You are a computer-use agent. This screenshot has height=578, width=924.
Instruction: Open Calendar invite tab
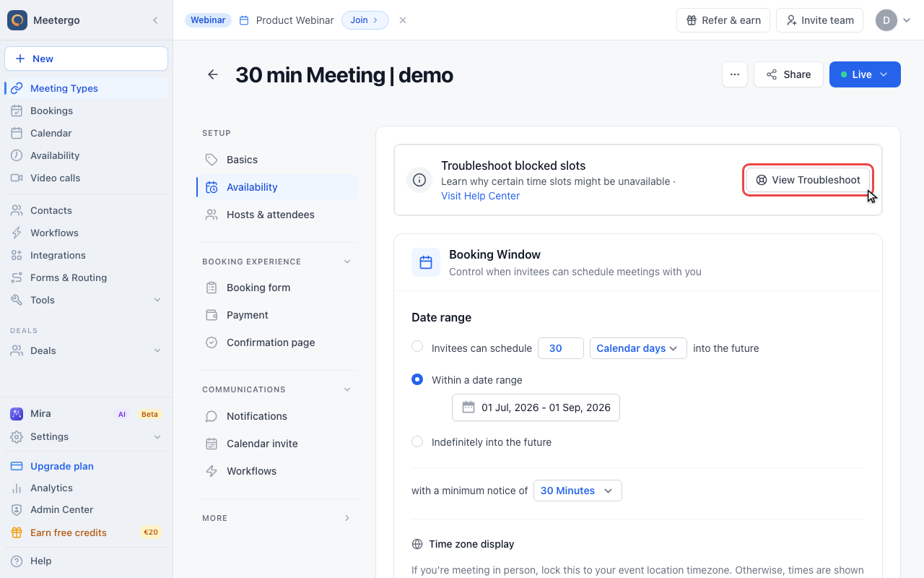pos(277,444)
